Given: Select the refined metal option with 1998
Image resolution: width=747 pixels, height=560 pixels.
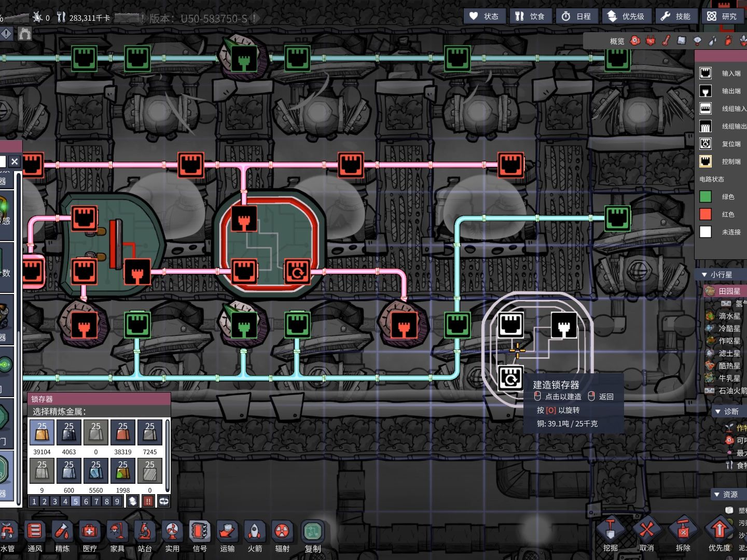Looking at the screenshot, I should coord(123,471).
